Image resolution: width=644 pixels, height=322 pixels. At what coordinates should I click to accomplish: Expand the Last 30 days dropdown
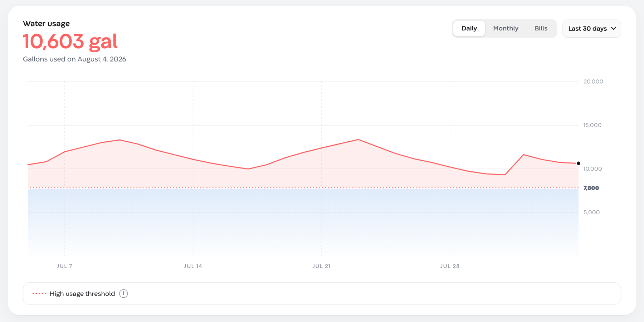point(592,28)
